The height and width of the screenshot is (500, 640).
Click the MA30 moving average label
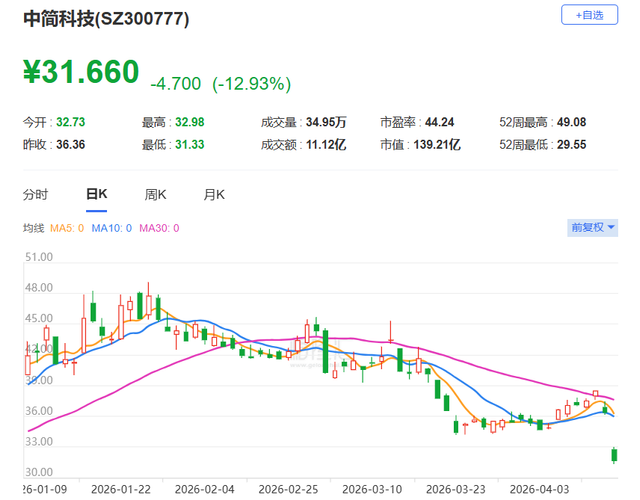tap(159, 228)
